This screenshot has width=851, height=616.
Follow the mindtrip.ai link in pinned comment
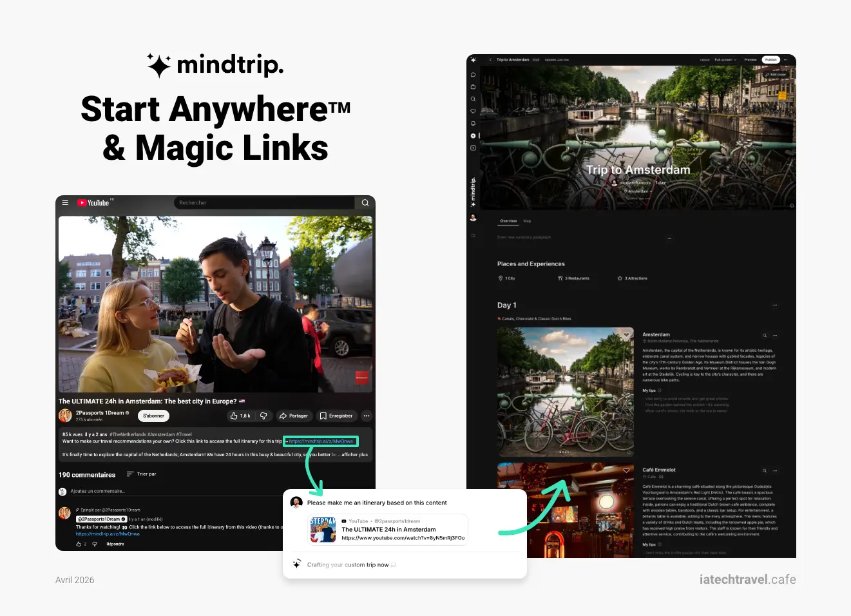[108, 534]
